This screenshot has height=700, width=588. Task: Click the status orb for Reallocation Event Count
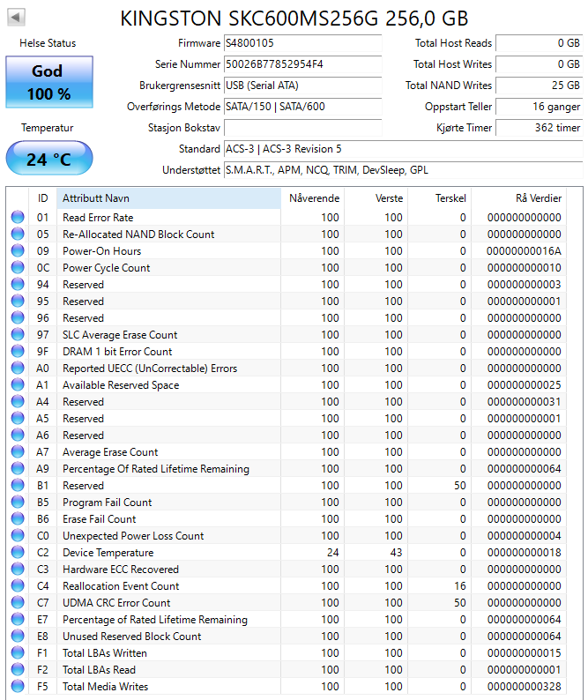click(x=18, y=585)
